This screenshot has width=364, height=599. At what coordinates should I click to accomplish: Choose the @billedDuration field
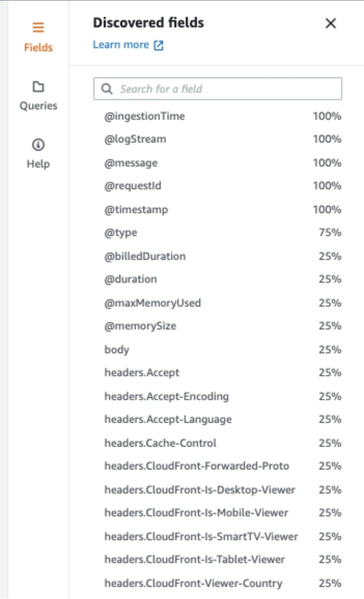145,256
